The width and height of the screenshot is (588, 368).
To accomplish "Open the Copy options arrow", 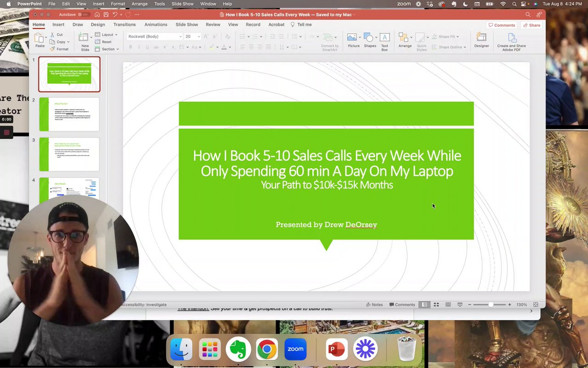I will pyautogui.click(x=68, y=42).
